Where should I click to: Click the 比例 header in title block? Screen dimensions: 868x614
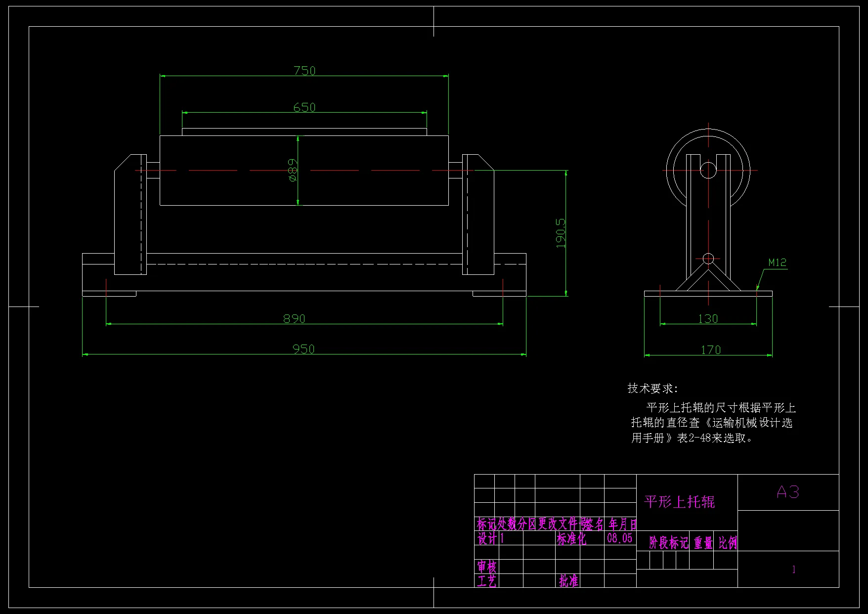point(728,543)
